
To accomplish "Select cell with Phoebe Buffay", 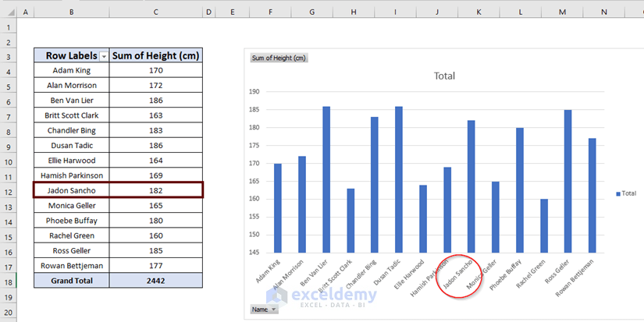I will (x=72, y=221).
